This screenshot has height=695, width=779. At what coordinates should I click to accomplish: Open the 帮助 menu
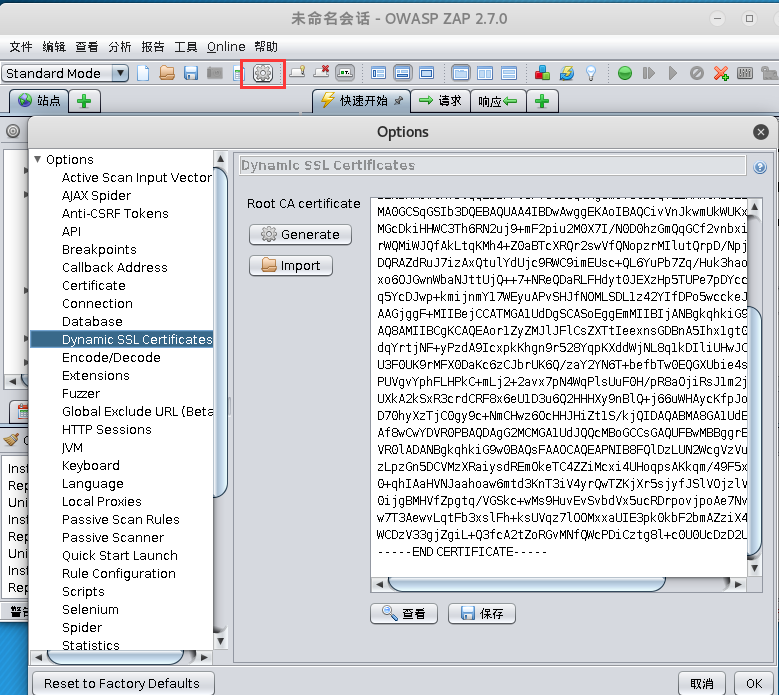tap(266, 47)
